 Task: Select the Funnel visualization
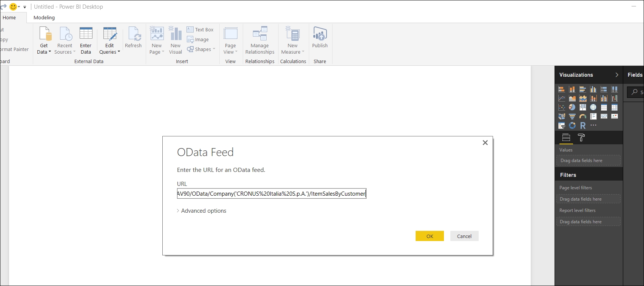tap(572, 116)
